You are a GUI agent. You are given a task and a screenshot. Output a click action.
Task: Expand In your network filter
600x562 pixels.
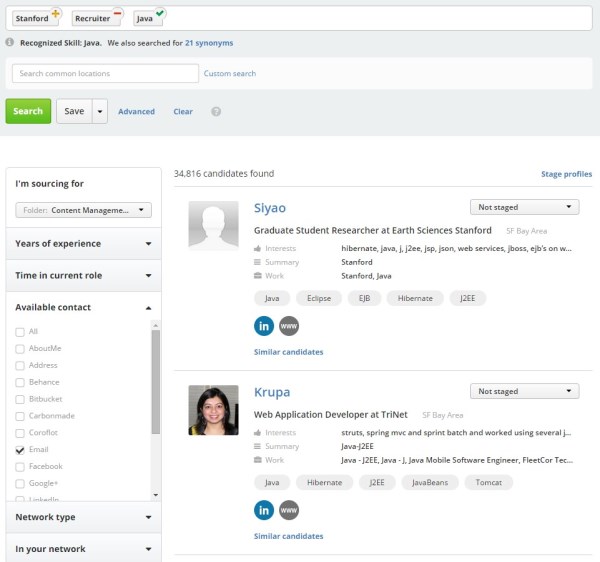tap(83, 549)
